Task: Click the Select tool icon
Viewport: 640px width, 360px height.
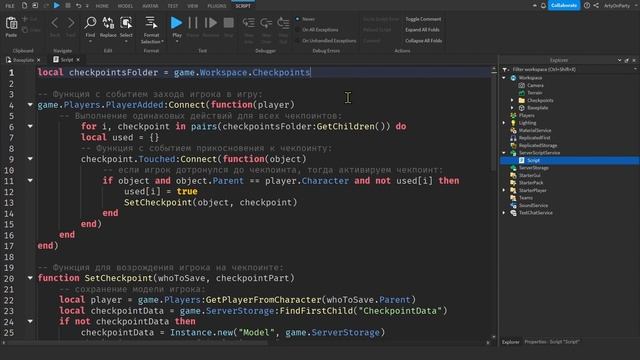Action: click(x=126, y=23)
